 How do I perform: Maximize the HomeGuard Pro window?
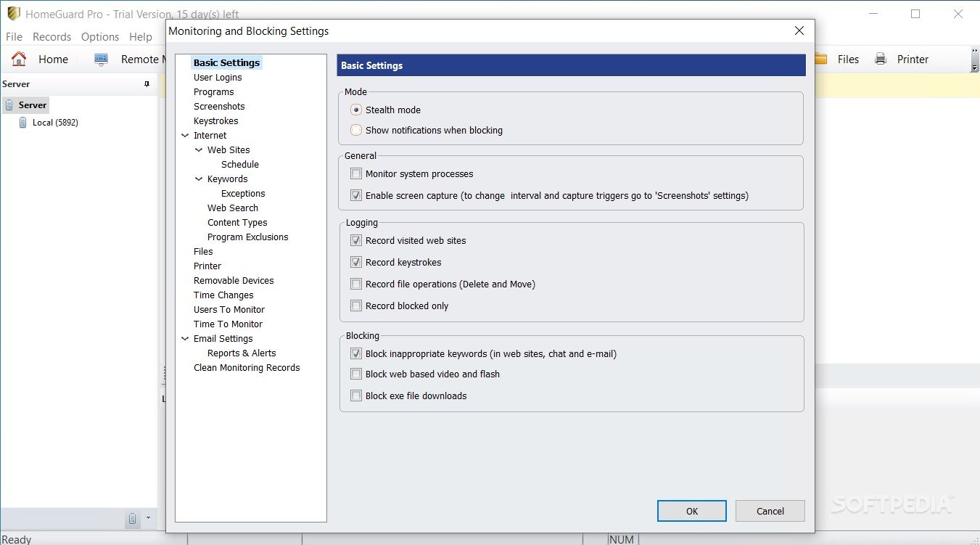(915, 14)
